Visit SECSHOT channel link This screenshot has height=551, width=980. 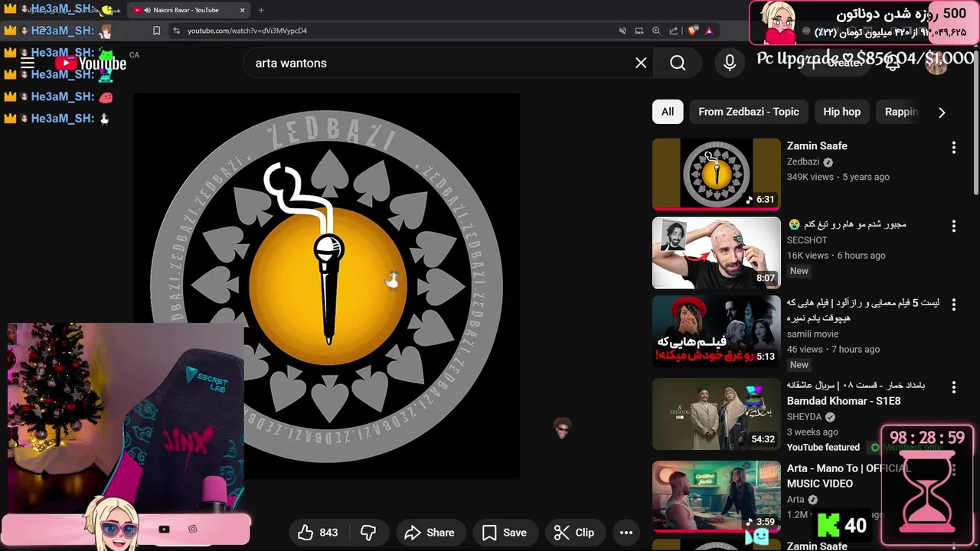pyautogui.click(x=807, y=240)
